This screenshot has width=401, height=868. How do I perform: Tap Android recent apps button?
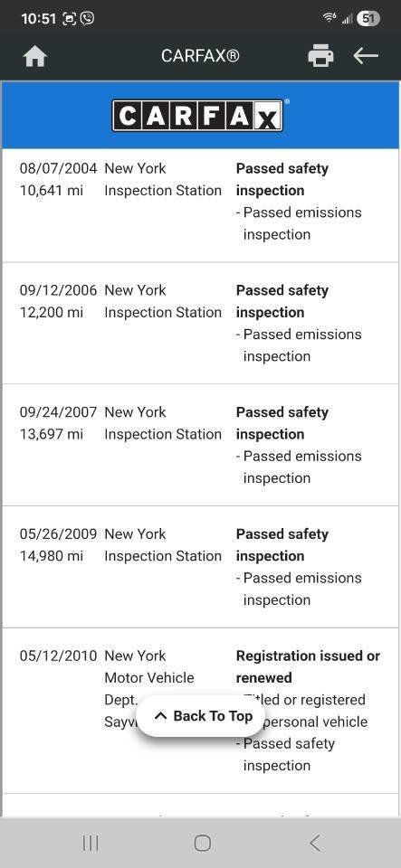(91, 843)
